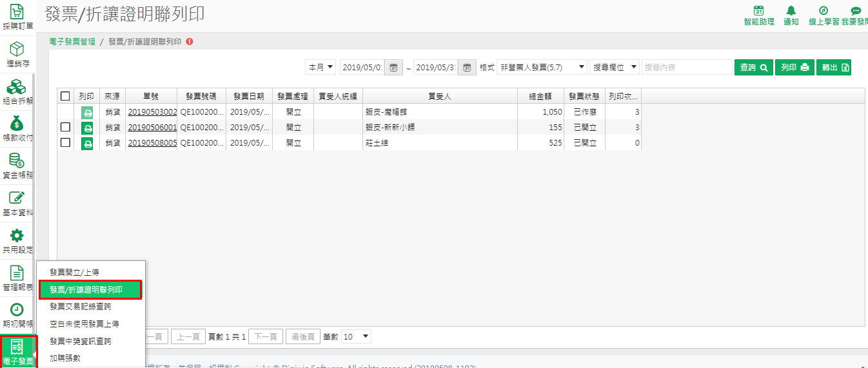Open the 搜尋欄位 search field dropdown
The width and height of the screenshot is (868, 368).
point(615,67)
